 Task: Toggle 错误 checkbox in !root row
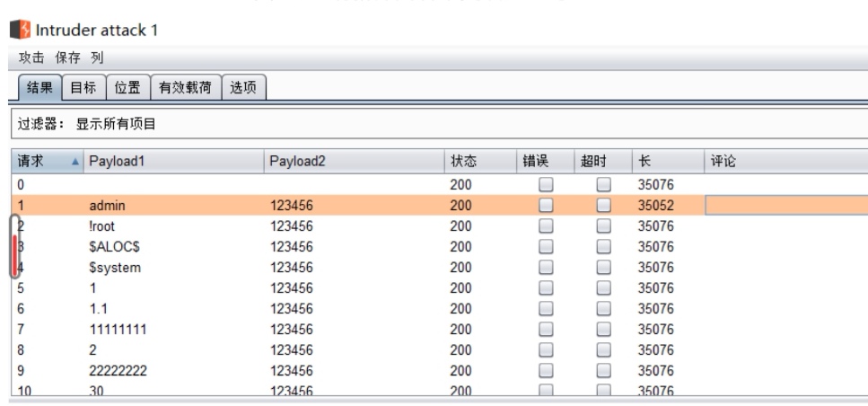(546, 226)
